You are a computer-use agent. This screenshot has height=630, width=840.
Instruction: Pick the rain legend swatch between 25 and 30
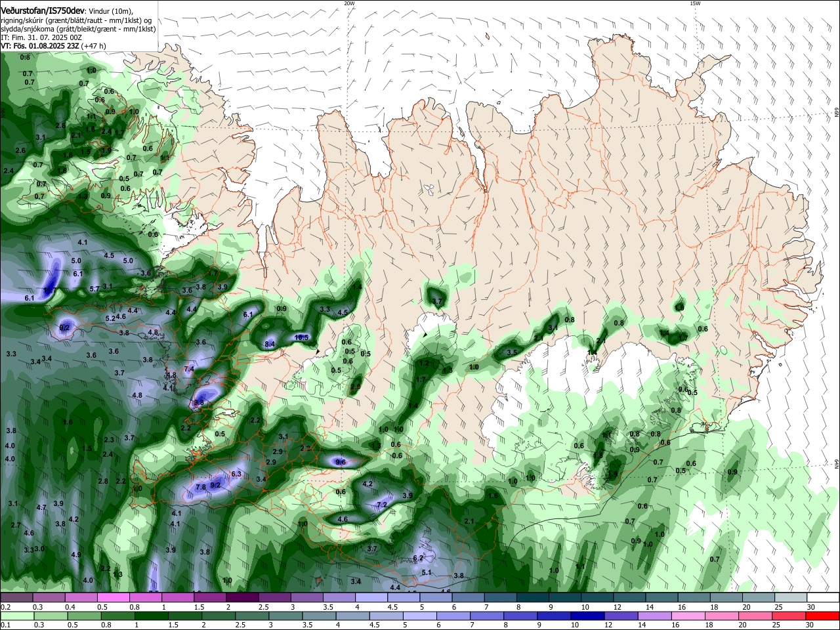pos(789,616)
